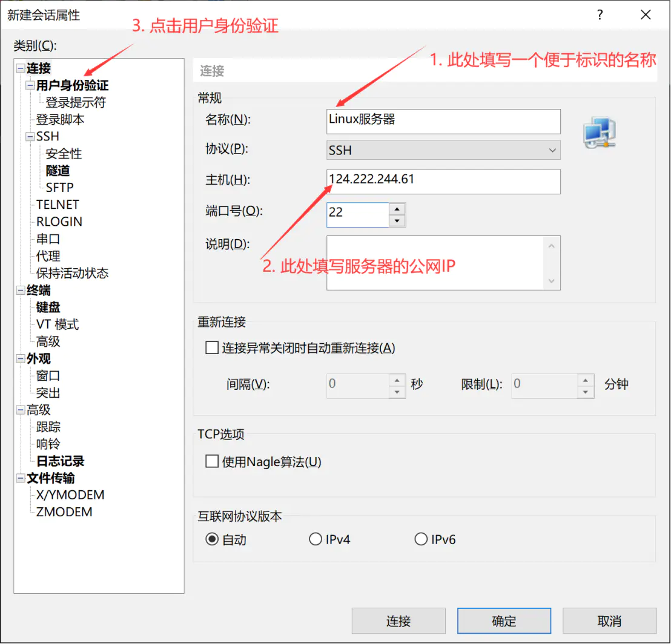
Task: Confirm settings with the 确定 button
Action: coord(504,620)
